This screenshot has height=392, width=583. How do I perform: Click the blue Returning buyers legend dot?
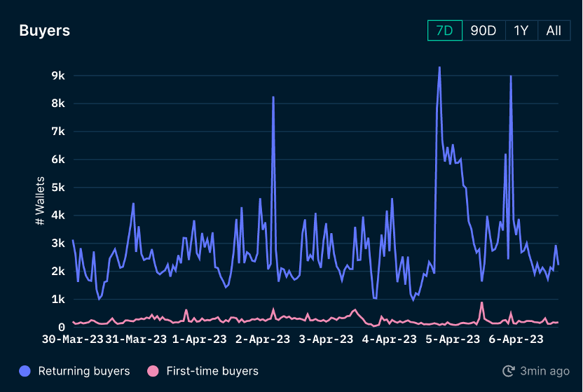coord(25,371)
